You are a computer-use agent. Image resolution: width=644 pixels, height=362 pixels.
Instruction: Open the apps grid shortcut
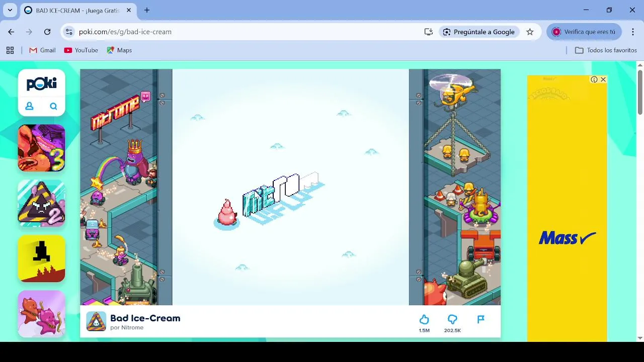tap(10, 50)
